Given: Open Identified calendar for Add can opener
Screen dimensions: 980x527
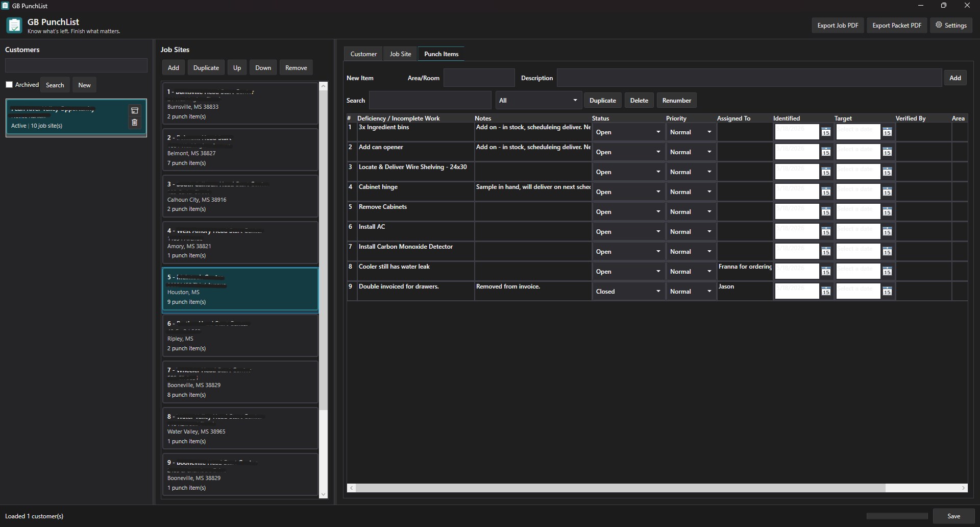Looking at the screenshot, I should coord(826,152).
